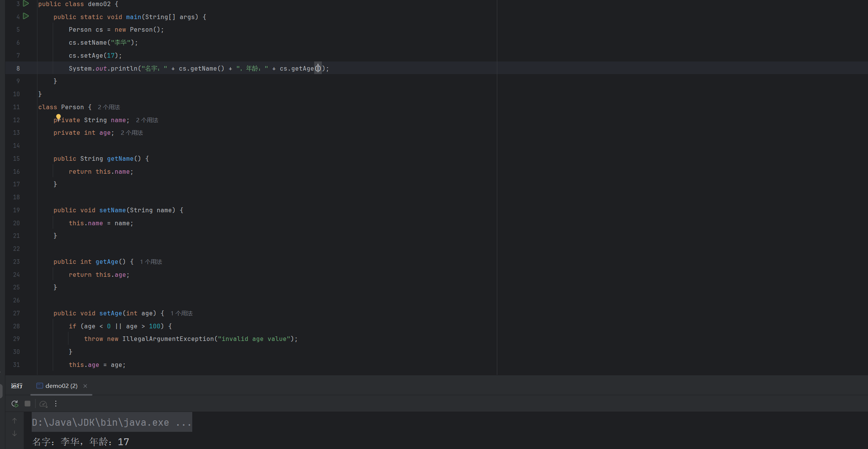Viewport: 868px width, 449px height.
Task: Show the 2 usages hint beside class Person
Action: (x=109, y=107)
